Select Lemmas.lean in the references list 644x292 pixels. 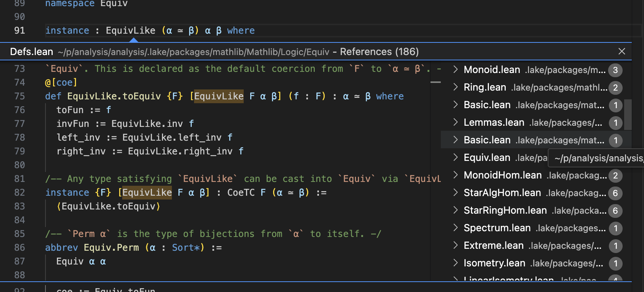pos(494,123)
